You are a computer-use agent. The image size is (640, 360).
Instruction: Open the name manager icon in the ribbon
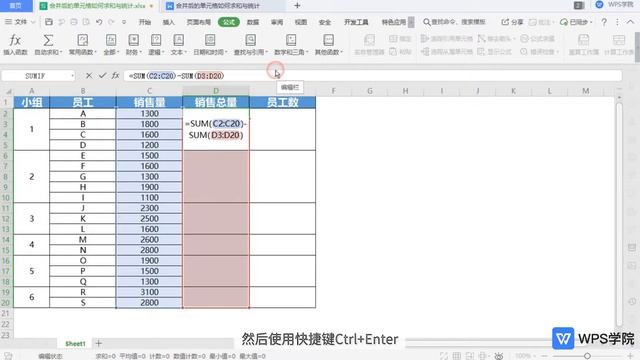point(369,40)
